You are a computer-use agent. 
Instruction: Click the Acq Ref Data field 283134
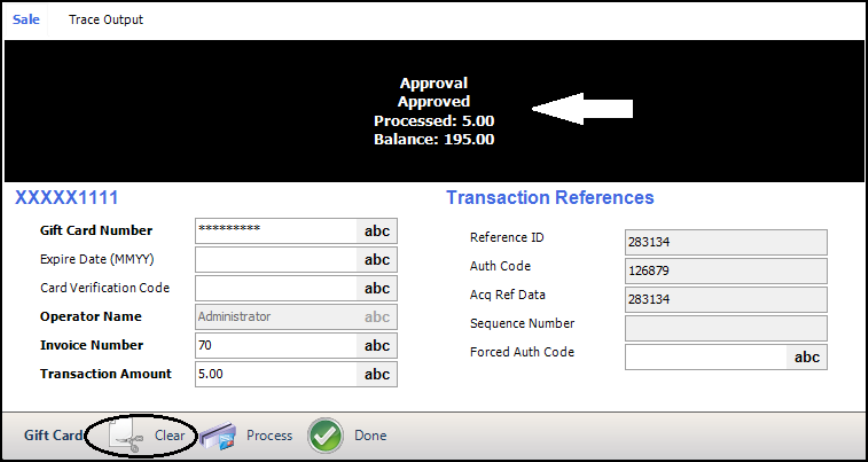click(x=726, y=299)
